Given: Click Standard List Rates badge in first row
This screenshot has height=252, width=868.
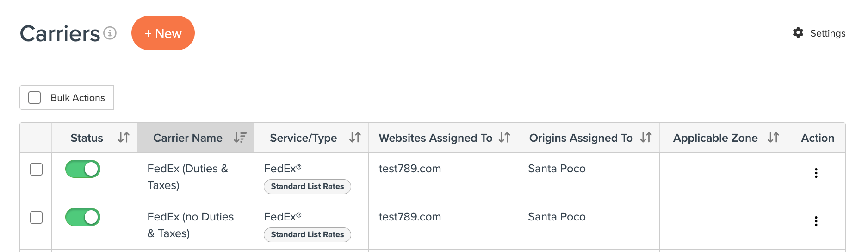Looking at the screenshot, I should tap(307, 187).
